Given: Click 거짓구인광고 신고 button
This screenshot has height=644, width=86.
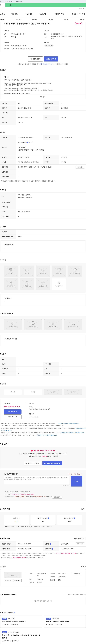Looking at the screenshot, I should [x=80, y=538].
